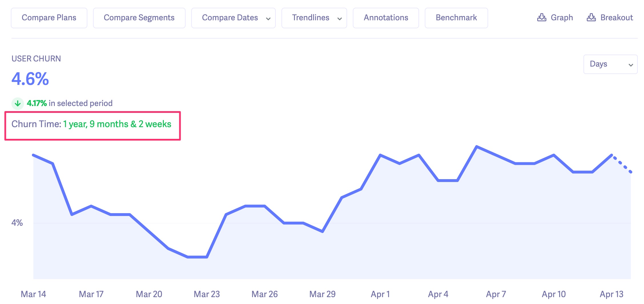Viewport: 644px width, 304px height.
Task: Click the USER CHURN heading
Action: point(36,59)
